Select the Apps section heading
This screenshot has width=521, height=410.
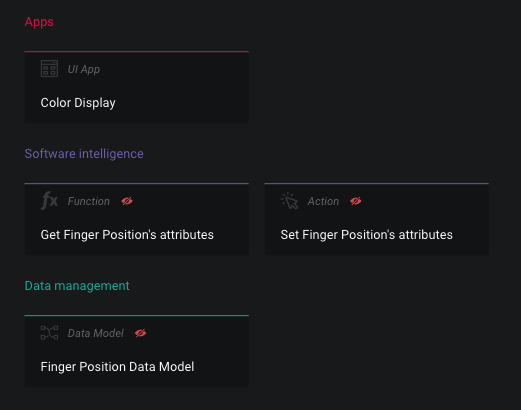tap(39, 22)
